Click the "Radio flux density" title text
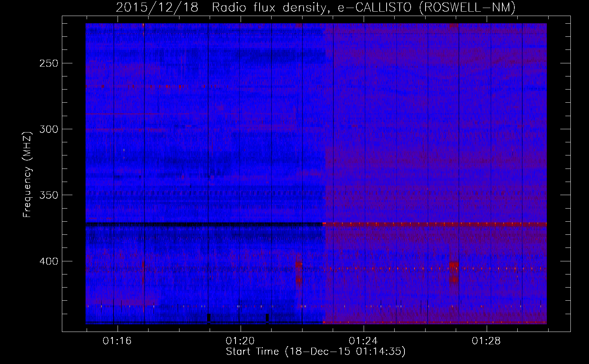This screenshot has height=364, width=589. [271, 8]
